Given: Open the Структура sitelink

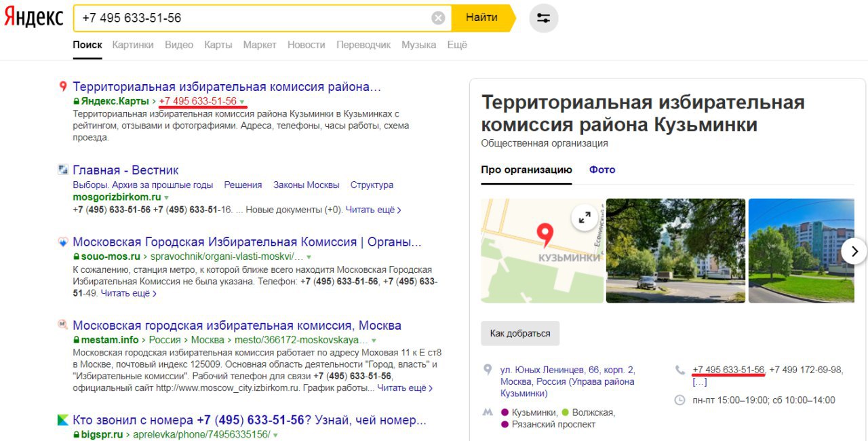Looking at the screenshot, I should 372,185.
